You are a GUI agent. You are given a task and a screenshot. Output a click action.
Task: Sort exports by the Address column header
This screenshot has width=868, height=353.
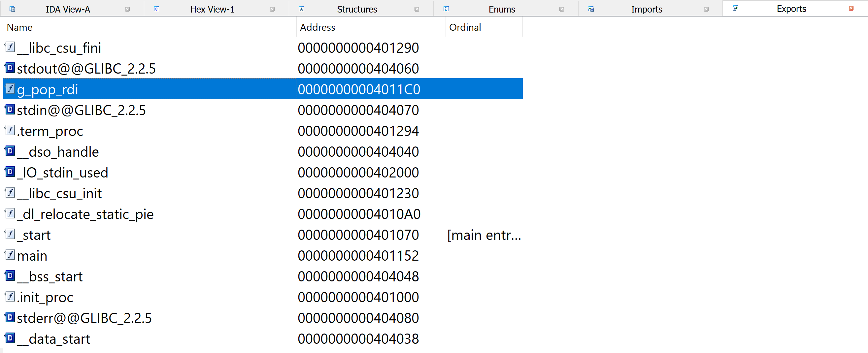(x=317, y=27)
